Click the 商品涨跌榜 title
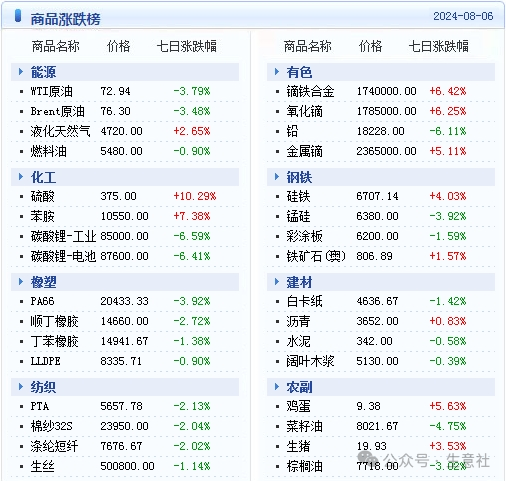 [x=65, y=19]
